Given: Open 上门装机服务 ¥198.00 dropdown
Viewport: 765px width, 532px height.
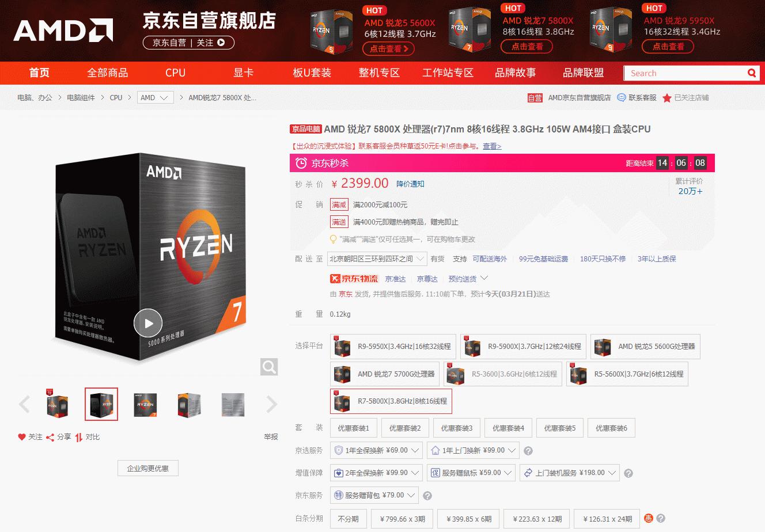Looking at the screenshot, I should pyautogui.click(x=570, y=473).
